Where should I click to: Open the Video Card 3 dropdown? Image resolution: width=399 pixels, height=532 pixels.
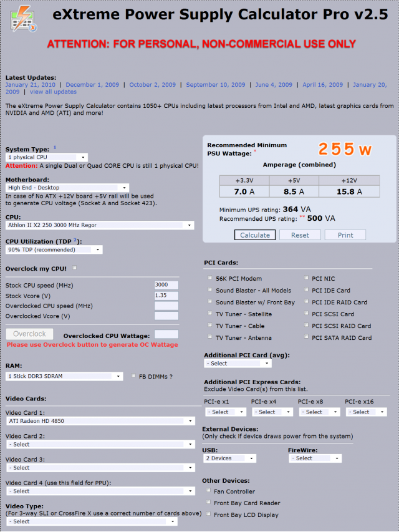[101, 468]
